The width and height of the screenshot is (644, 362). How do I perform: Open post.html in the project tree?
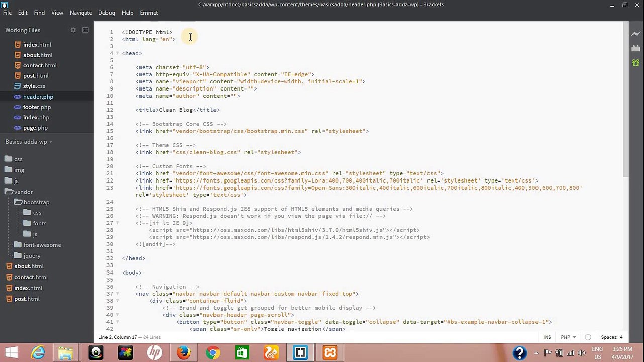[x=27, y=299]
